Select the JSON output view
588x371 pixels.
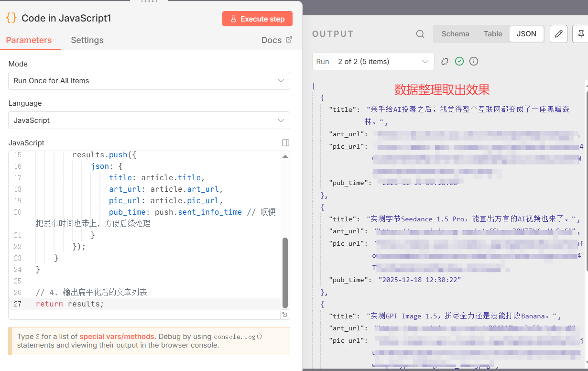click(x=526, y=34)
